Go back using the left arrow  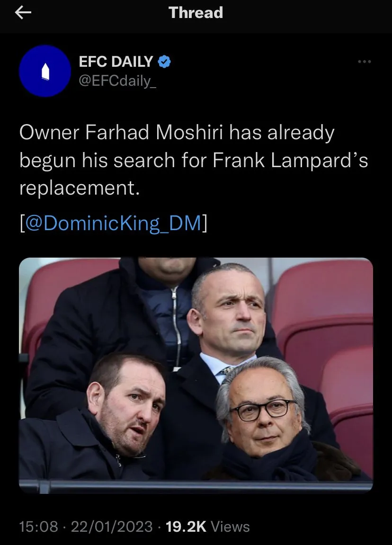click(23, 13)
